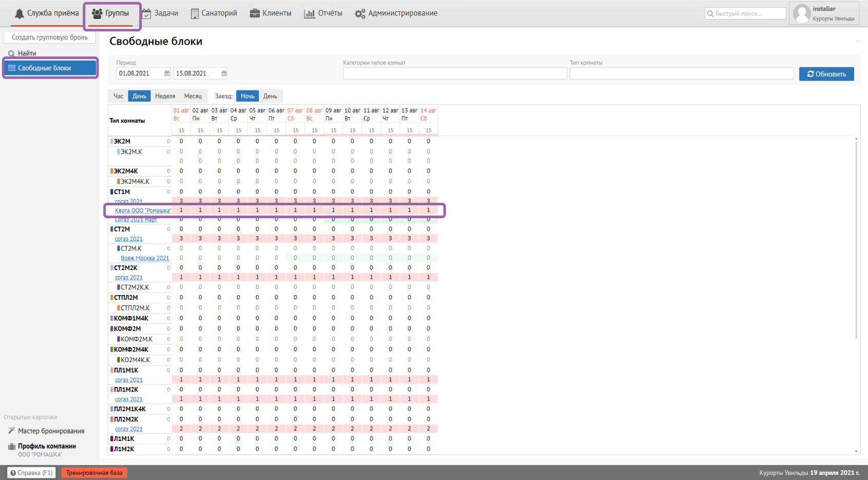This screenshot has height=480, width=868.
Task: Click the installer user avatar
Action: (801, 13)
